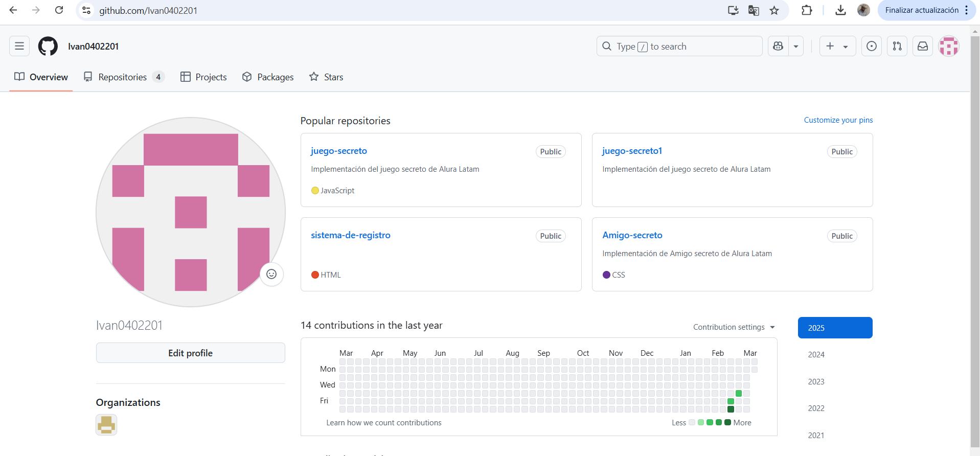Open the browser downloads icon

point(840,10)
